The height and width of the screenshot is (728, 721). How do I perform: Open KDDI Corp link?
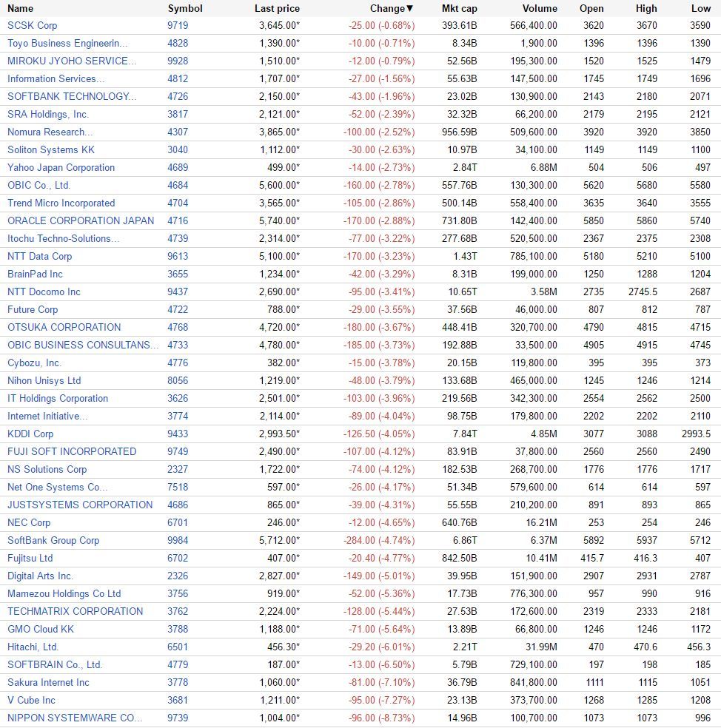tap(30, 434)
